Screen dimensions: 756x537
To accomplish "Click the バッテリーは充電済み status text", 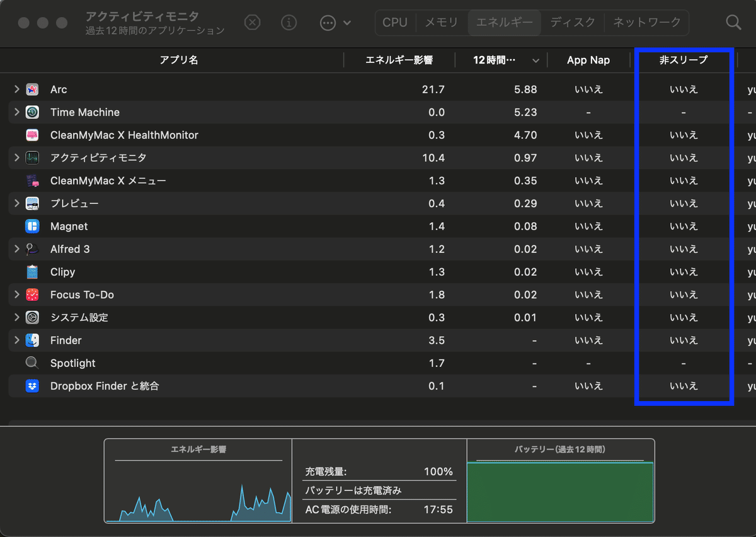I will [353, 490].
